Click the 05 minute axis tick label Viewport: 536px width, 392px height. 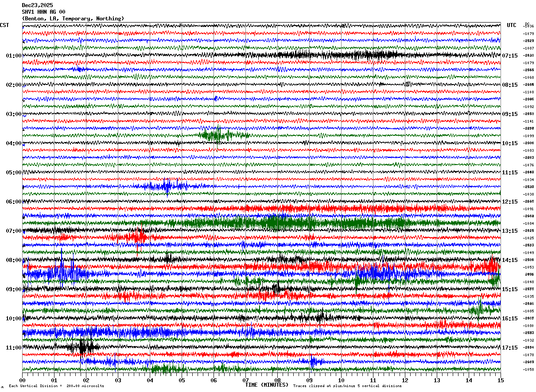[182, 380]
